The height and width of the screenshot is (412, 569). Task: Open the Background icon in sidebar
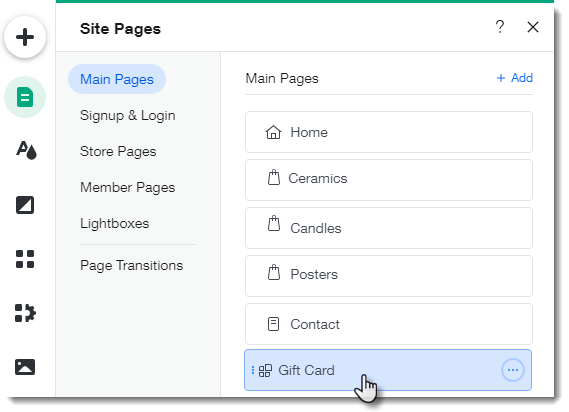click(25, 205)
